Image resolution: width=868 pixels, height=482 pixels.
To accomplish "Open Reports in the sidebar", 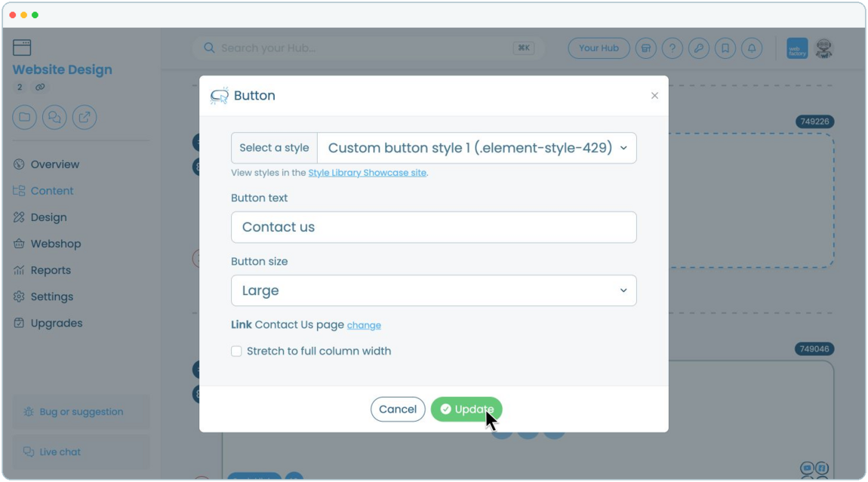I will (51, 271).
